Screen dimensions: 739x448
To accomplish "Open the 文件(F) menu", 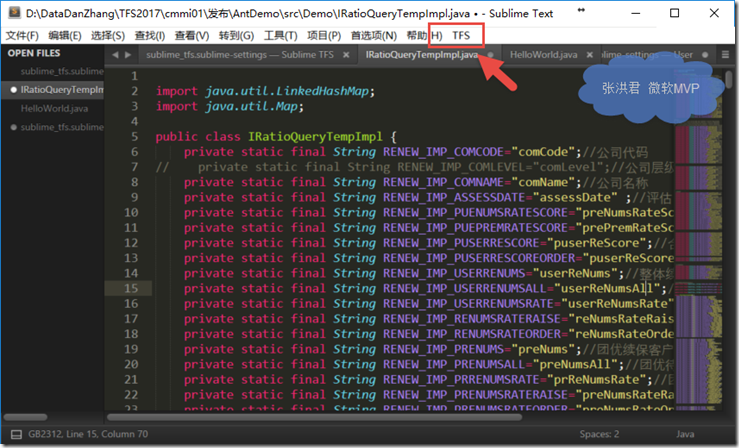I will (x=22, y=36).
